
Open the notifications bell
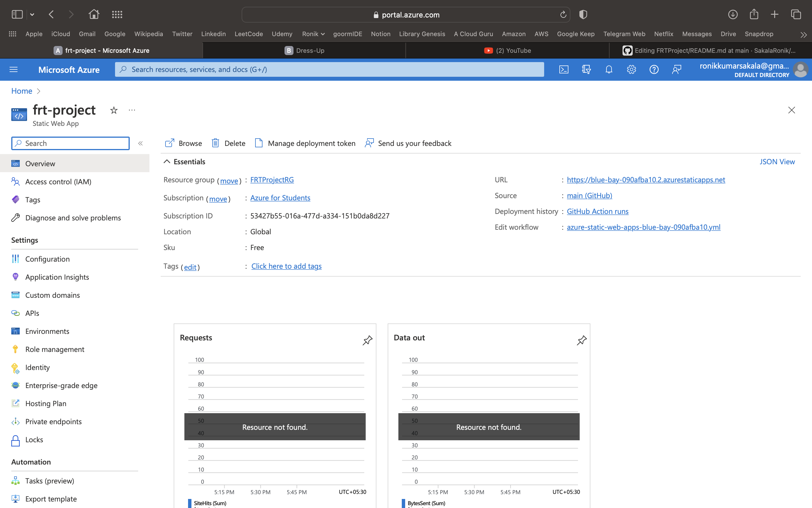[609, 69]
